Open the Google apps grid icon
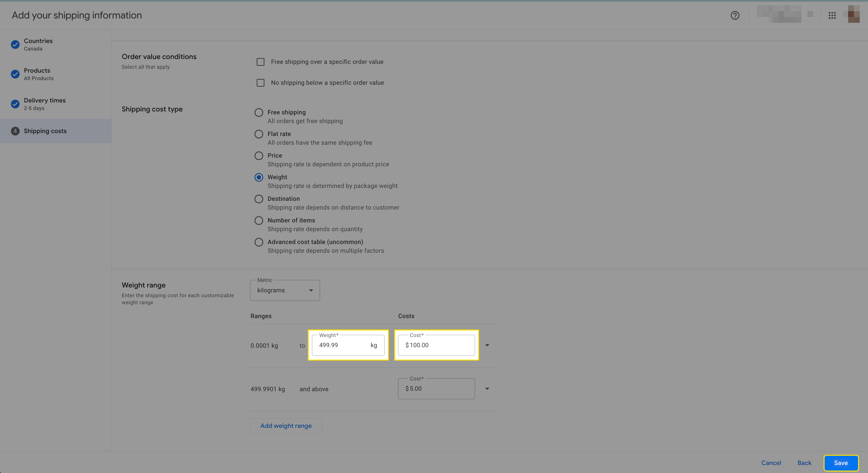This screenshot has height=473, width=868. point(832,16)
